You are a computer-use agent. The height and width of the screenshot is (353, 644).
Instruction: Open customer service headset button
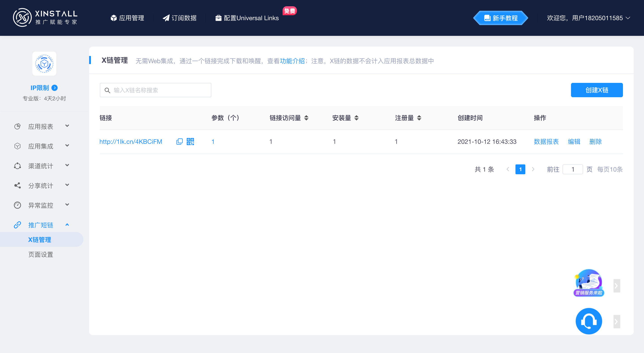click(x=589, y=321)
